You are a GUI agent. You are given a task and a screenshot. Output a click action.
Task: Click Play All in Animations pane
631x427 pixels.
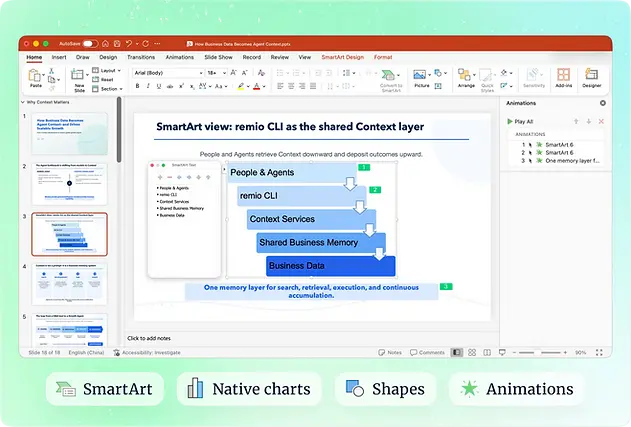[x=520, y=122]
